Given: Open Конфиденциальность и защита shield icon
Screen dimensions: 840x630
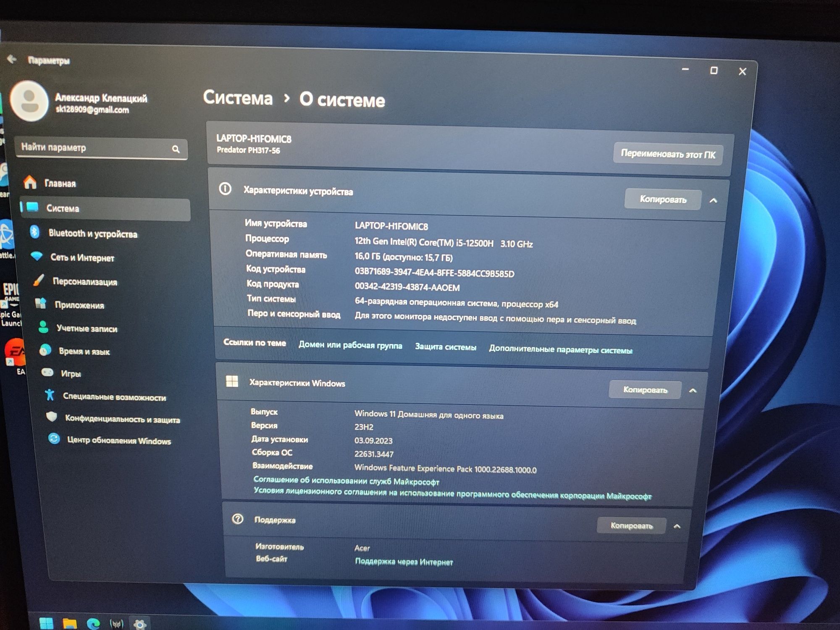Looking at the screenshot, I should (52, 417).
